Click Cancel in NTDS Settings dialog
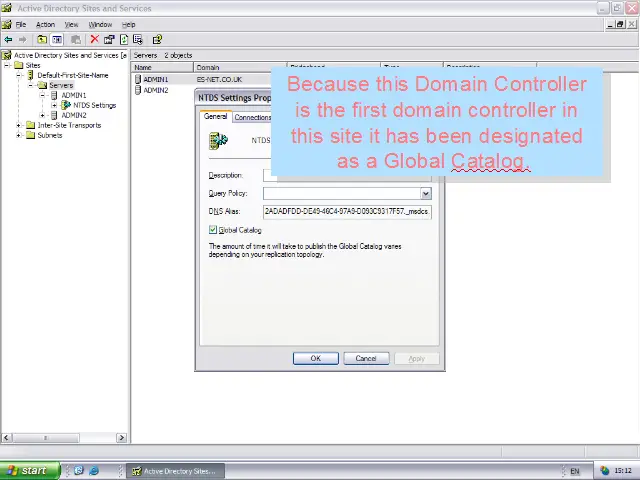 [366, 358]
